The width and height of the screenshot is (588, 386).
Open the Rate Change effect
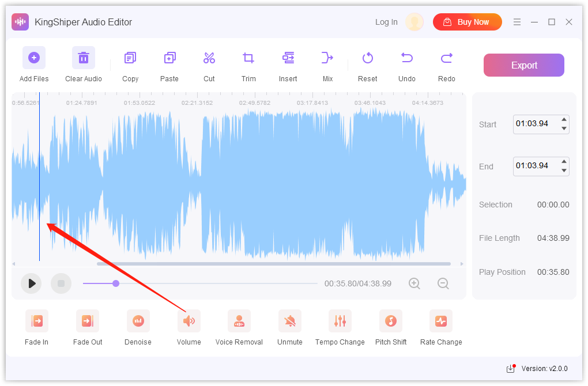(441, 321)
